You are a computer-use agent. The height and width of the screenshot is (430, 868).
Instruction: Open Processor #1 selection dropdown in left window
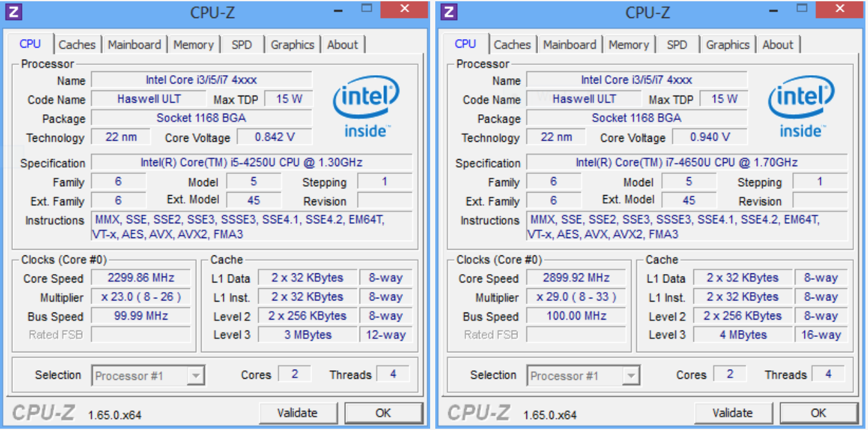(x=148, y=375)
